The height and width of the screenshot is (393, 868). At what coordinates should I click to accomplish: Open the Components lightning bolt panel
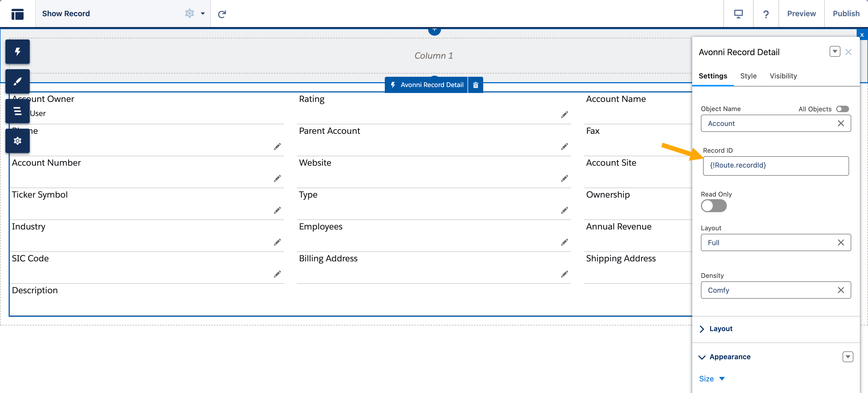[x=18, y=52]
